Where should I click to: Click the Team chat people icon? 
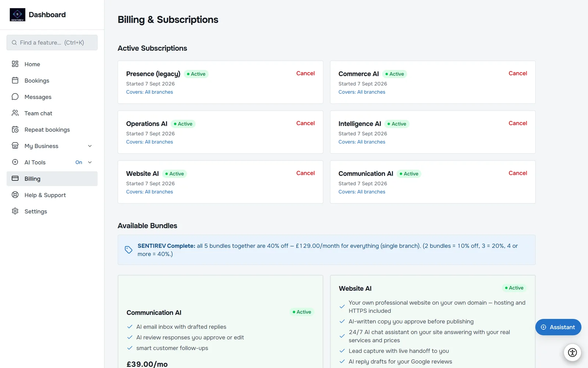15,113
